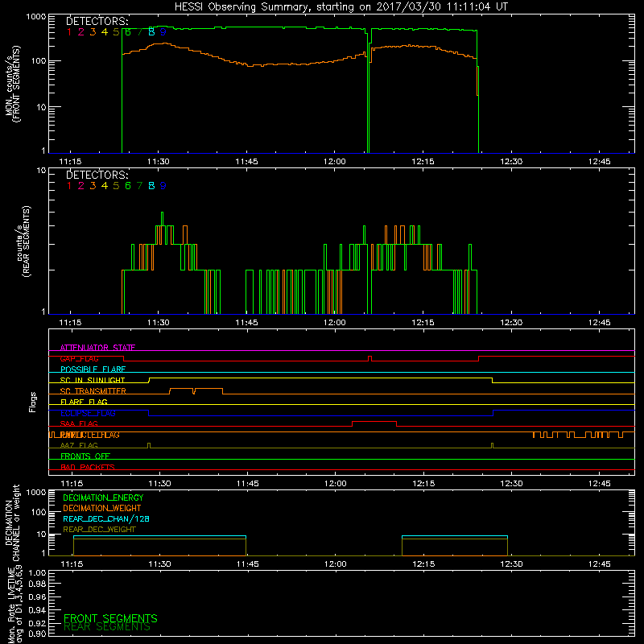Click the red SAA_FLAG raised step near 12:05
This screenshot has width=644, height=644.
pos(374,422)
